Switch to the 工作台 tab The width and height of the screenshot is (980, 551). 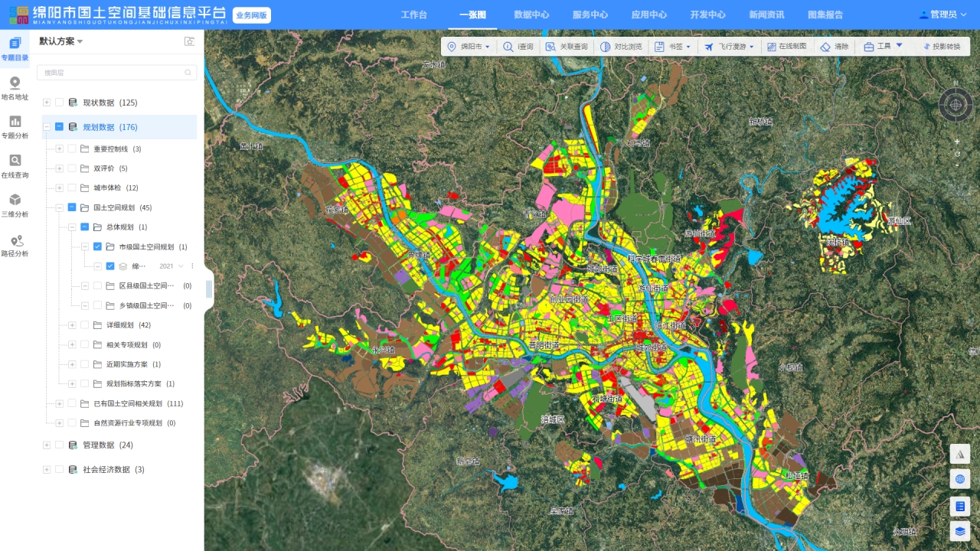(414, 15)
